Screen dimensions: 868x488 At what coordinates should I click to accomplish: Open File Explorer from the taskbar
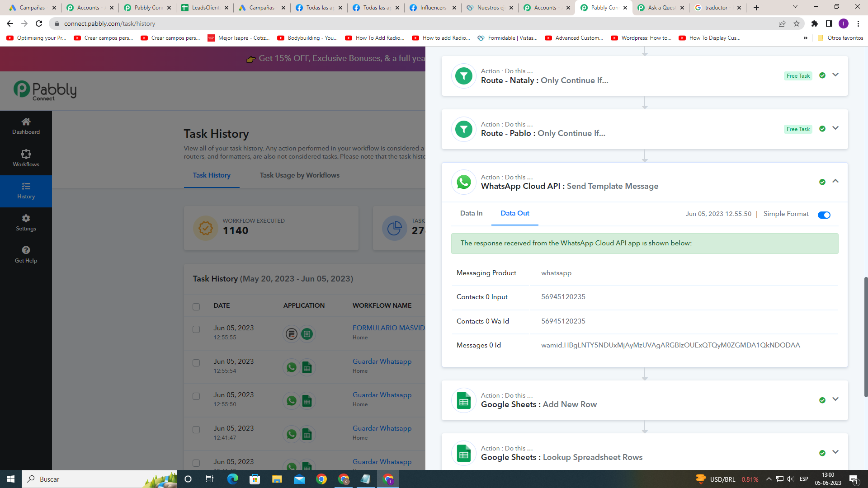coord(277,479)
